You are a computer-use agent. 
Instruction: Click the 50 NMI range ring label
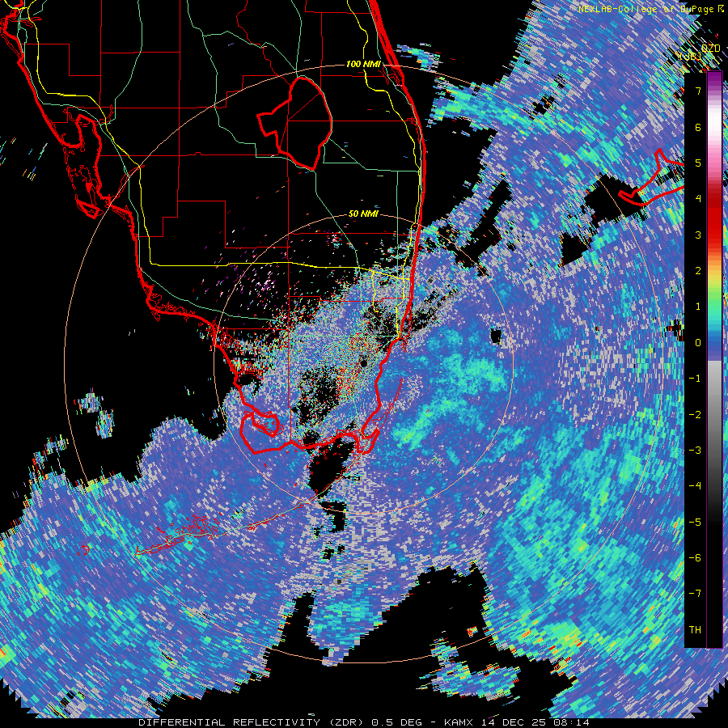coord(363,214)
